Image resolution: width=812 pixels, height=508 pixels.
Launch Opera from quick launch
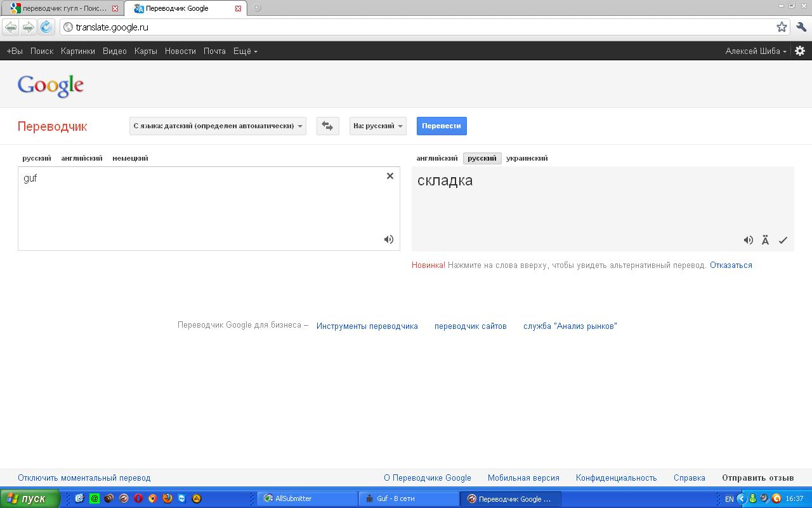pos(138,498)
